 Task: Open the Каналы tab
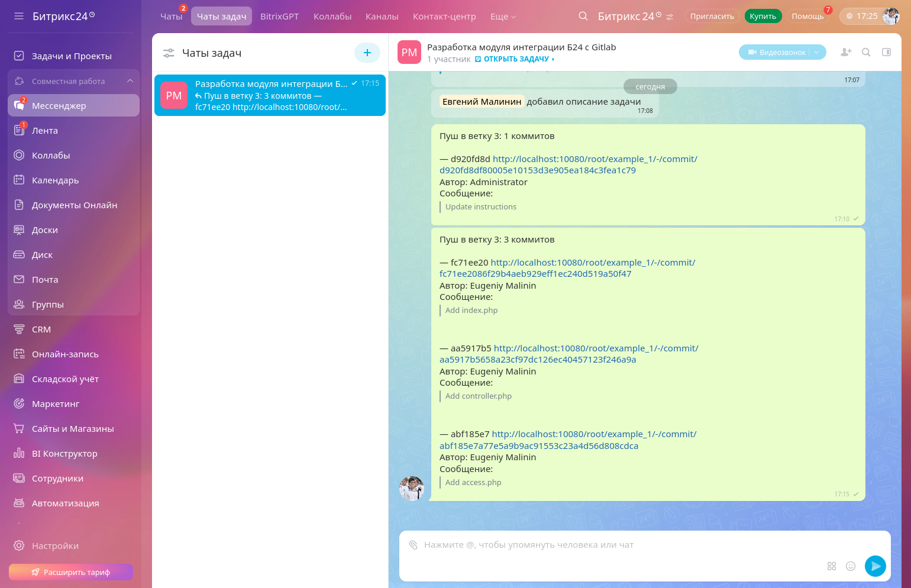tap(382, 17)
